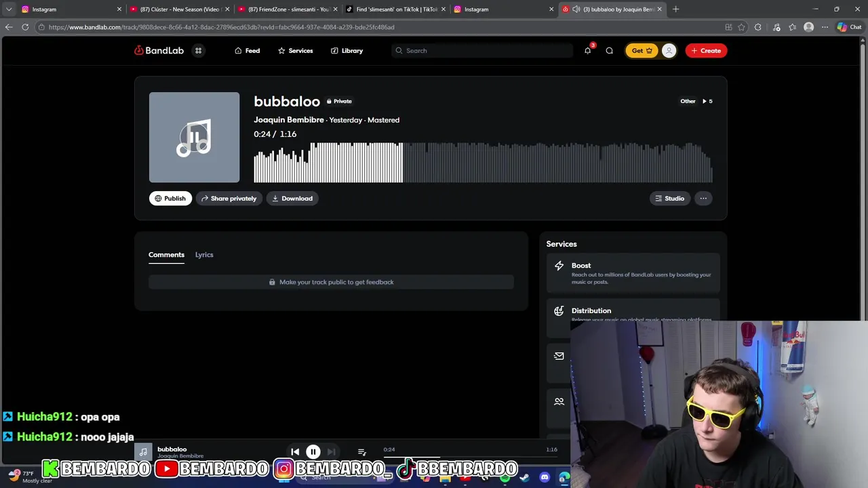Open the weather widget on taskbar
The width and height of the screenshot is (868, 488).
tap(31, 476)
